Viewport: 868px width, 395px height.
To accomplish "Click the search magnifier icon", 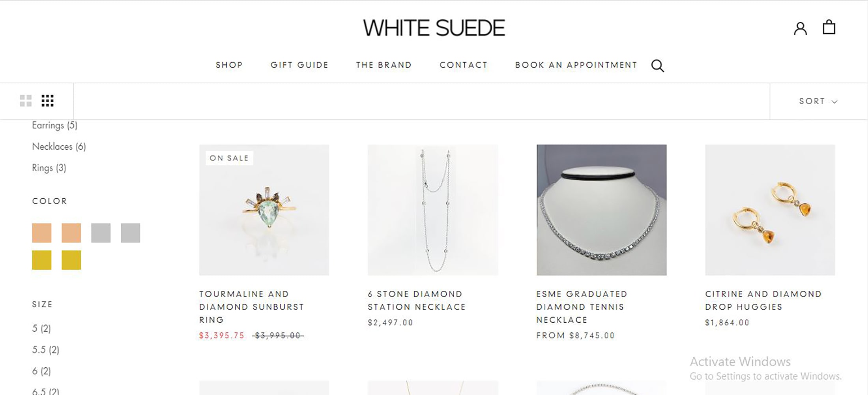I will (x=657, y=66).
